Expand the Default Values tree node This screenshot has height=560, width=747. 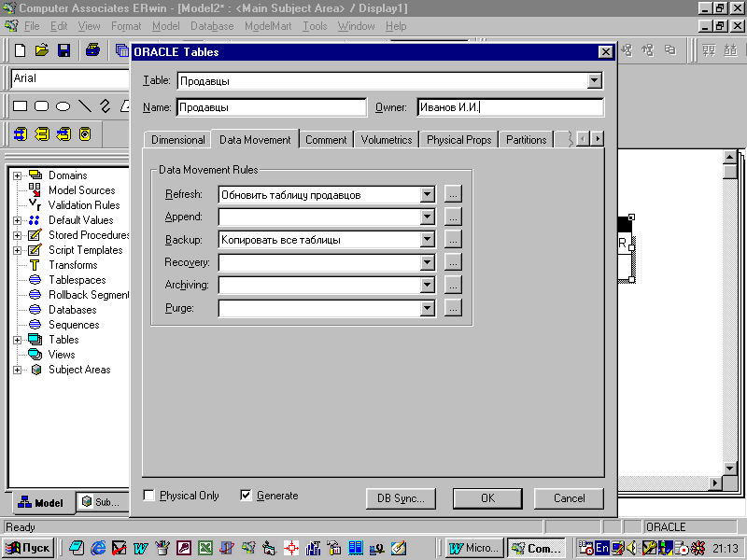pyautogui.click(x=17, y=220)
